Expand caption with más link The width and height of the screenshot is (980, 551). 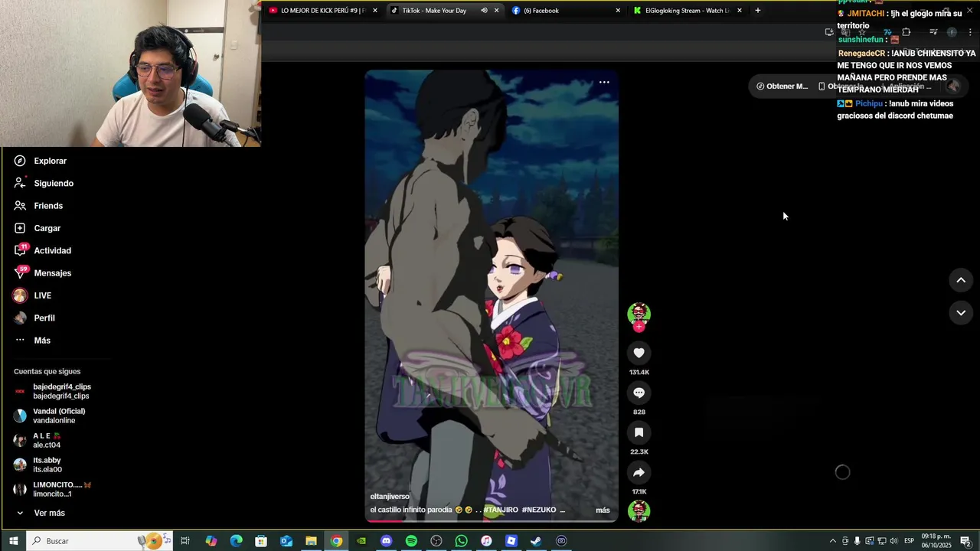603,510
